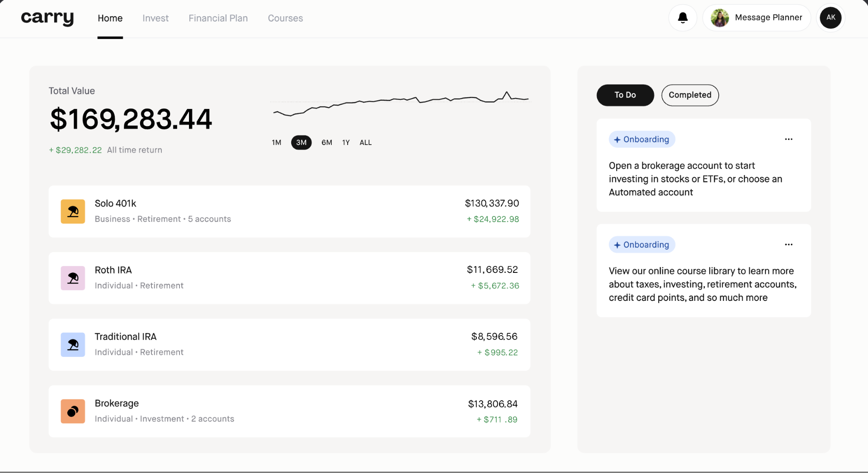This screenshot has height=473, width=868.
Task: Click the To Do button
Action: [625, 95]
